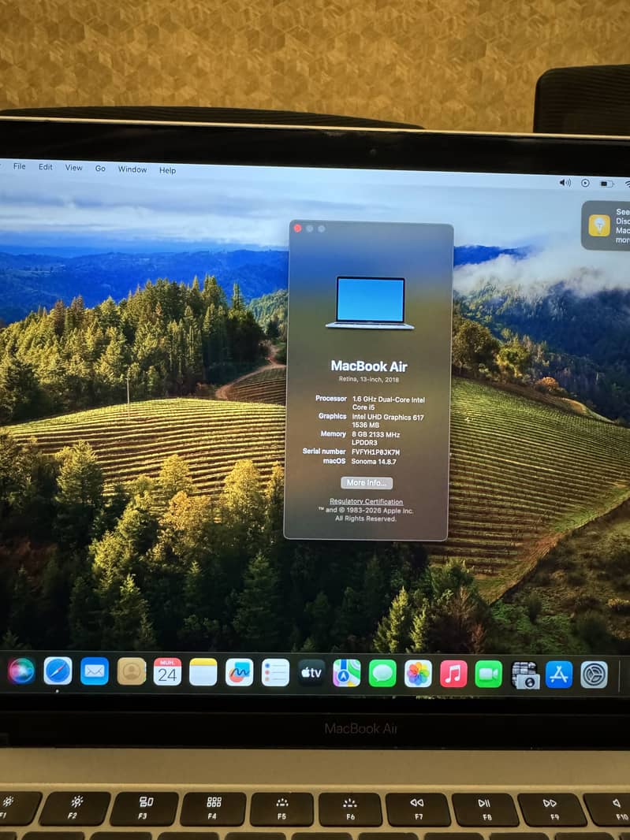Open Reminders app in the dock

[276, 672]
